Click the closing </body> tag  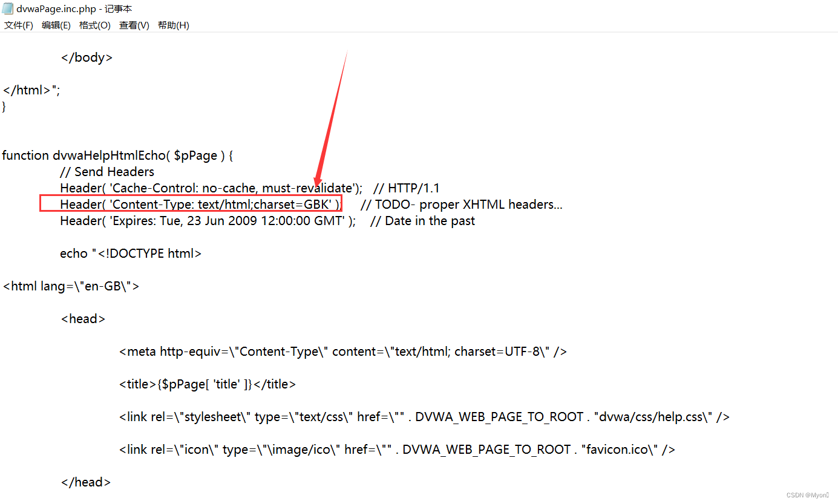86,57
